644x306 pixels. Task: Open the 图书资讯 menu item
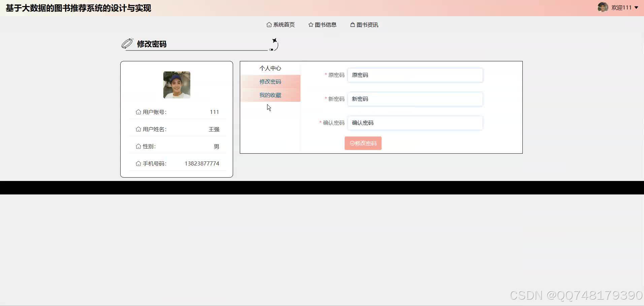pyautogui.click(x=367, y=25)
